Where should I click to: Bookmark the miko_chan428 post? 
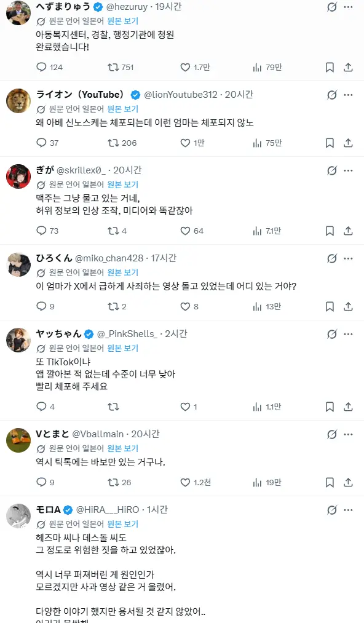coord(330,306)
